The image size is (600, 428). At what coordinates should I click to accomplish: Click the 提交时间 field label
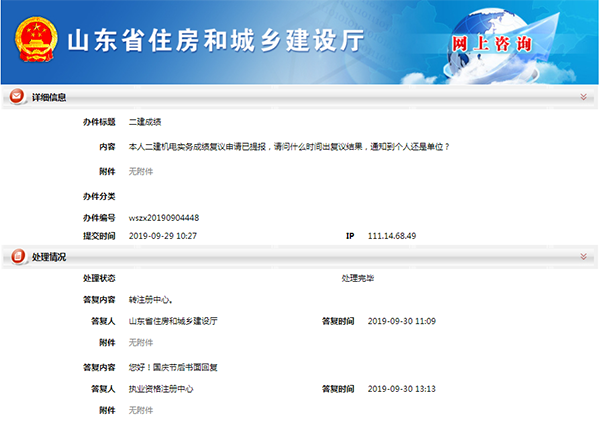99,236
